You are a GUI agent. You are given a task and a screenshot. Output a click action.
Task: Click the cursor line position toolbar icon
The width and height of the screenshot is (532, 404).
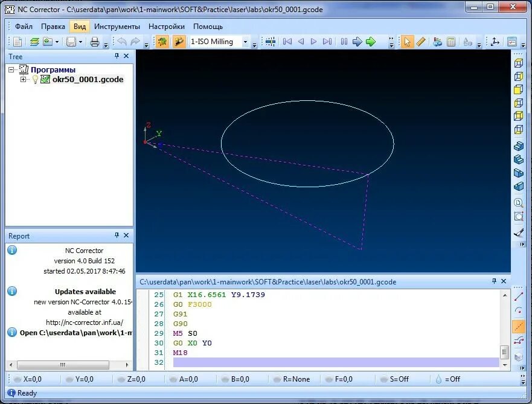click(270, 42)
